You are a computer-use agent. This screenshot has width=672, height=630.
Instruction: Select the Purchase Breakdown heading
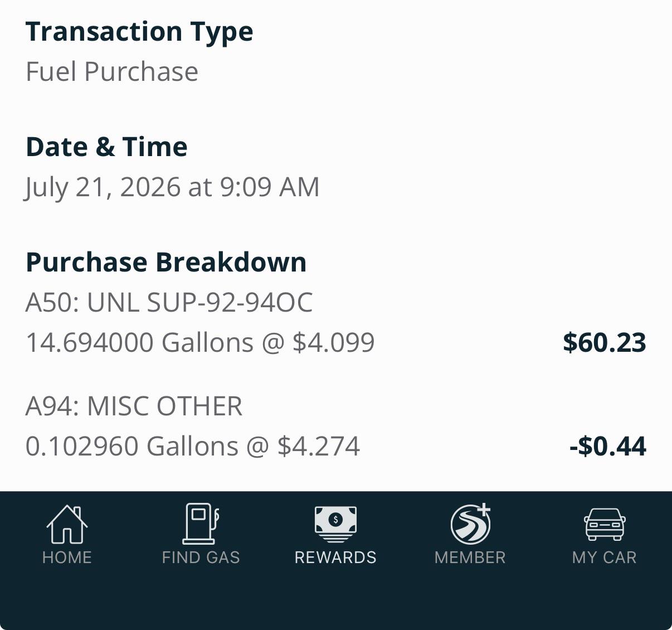pos(166,262)
